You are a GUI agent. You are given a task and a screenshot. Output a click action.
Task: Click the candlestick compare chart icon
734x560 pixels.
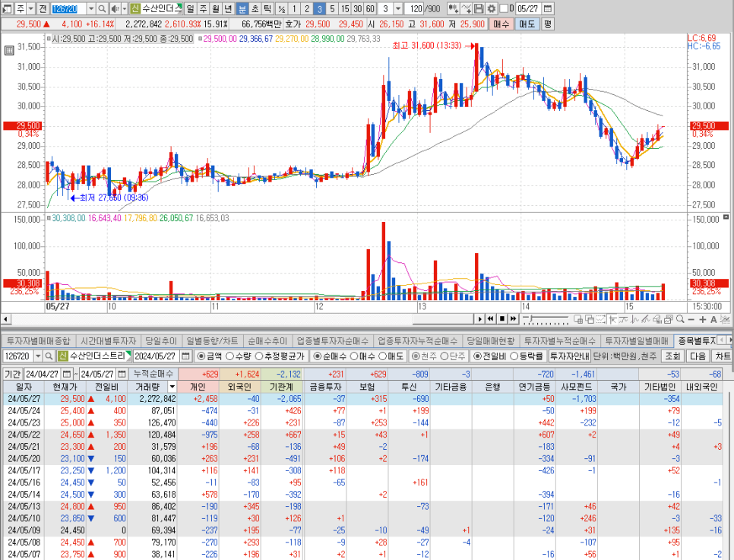click(x=453, y=8)
